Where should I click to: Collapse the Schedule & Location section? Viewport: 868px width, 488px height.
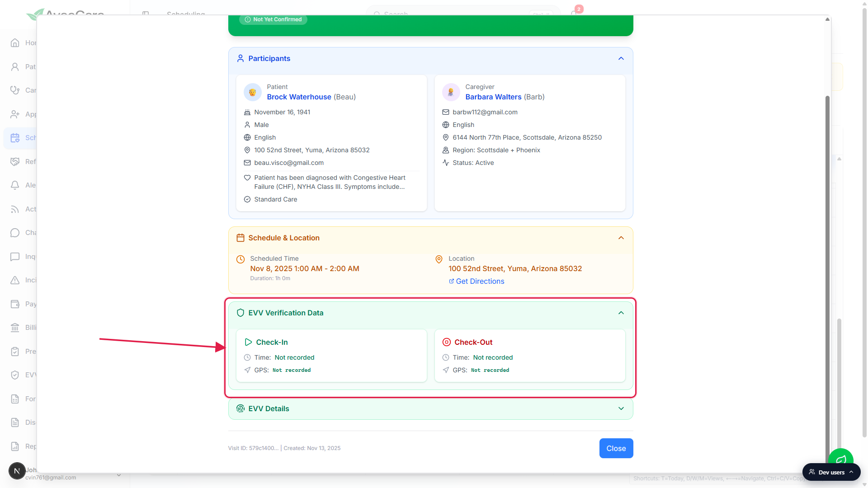point(621,238)
